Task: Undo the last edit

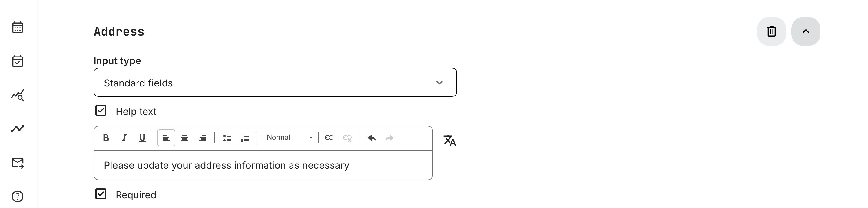Action: [372, 138]
